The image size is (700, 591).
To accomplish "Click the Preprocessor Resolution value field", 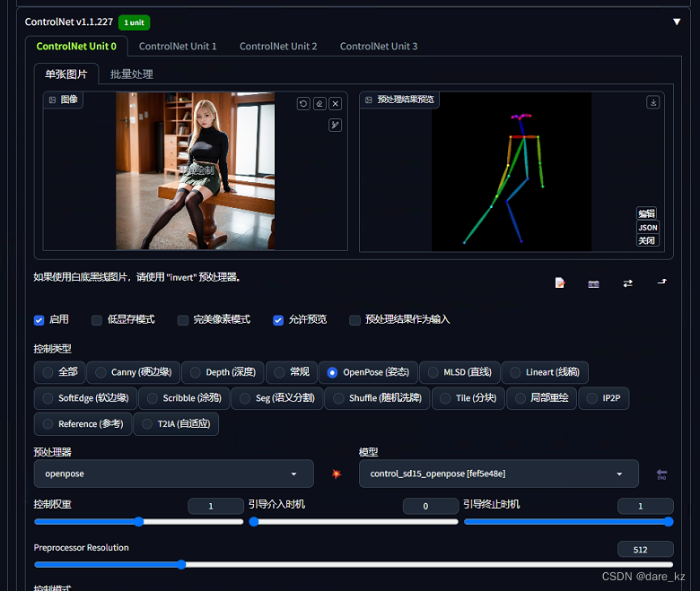I will click(x=645, y=550).
